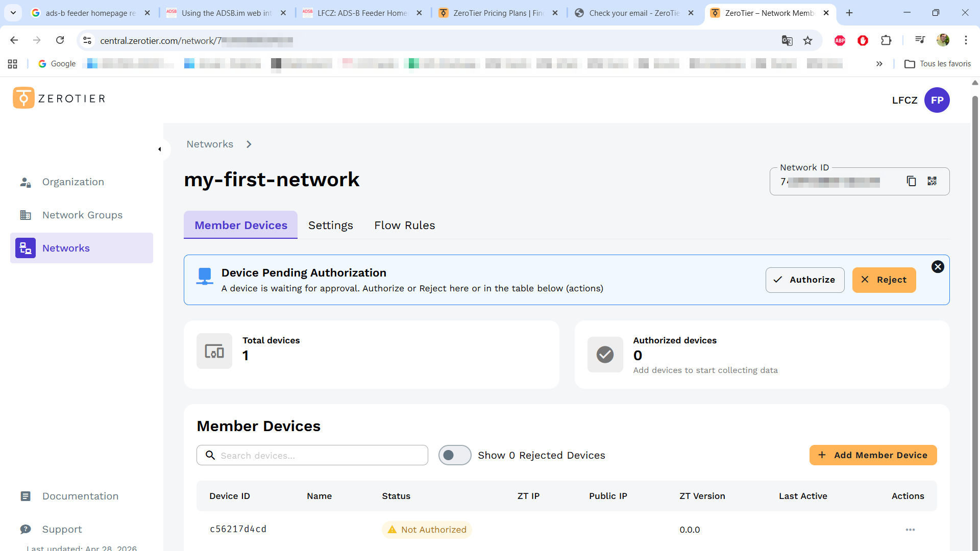The image size is (980, 551).
Task: Click the ZT Version column header
Action: click(702, 496)
